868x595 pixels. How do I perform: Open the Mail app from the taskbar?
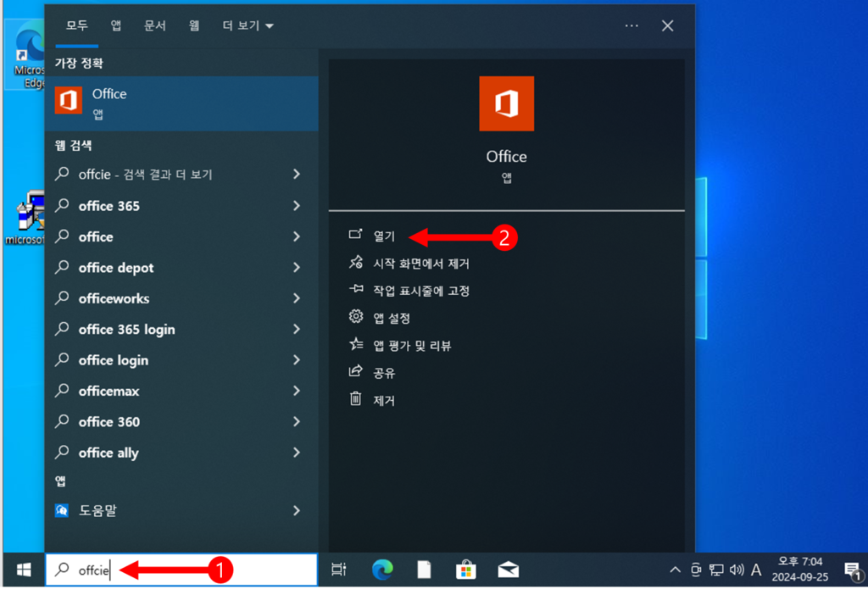509,570
